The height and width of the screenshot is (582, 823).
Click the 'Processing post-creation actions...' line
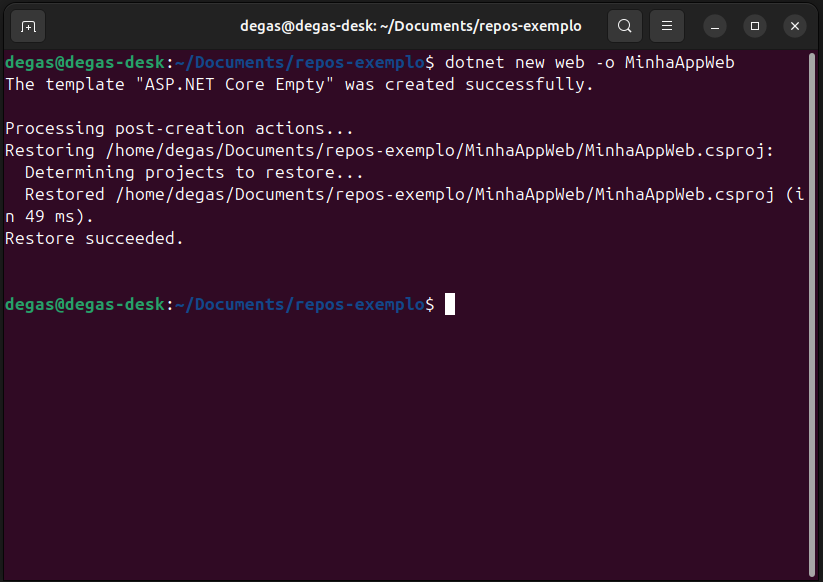tap(180, 129)
